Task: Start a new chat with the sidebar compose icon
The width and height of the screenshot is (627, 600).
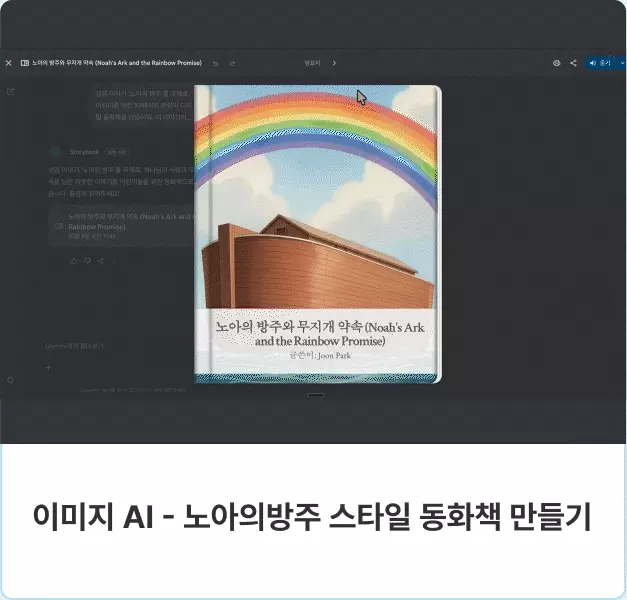Action: pos(11,92)
